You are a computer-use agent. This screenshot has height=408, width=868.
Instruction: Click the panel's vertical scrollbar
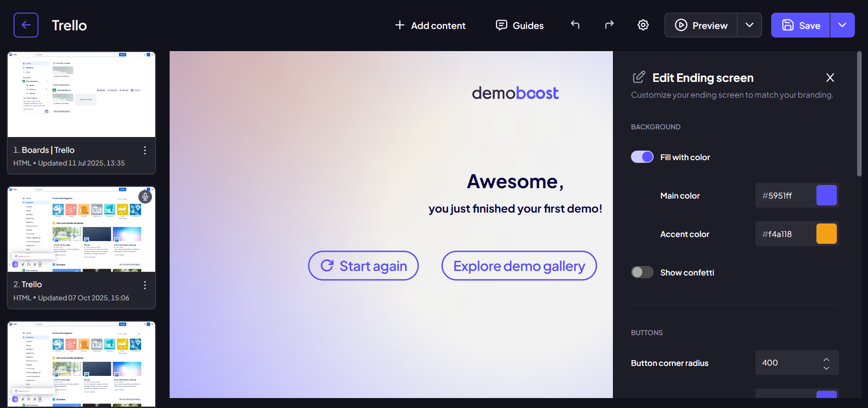click(x=859, y=114)
